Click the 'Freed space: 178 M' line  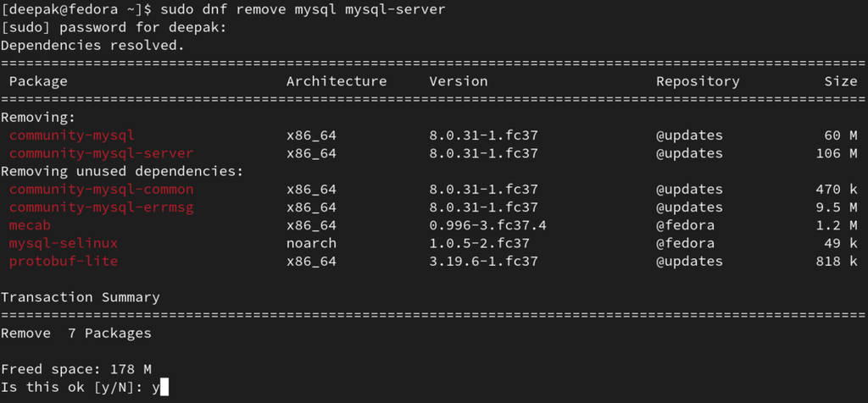click(76, 369)
